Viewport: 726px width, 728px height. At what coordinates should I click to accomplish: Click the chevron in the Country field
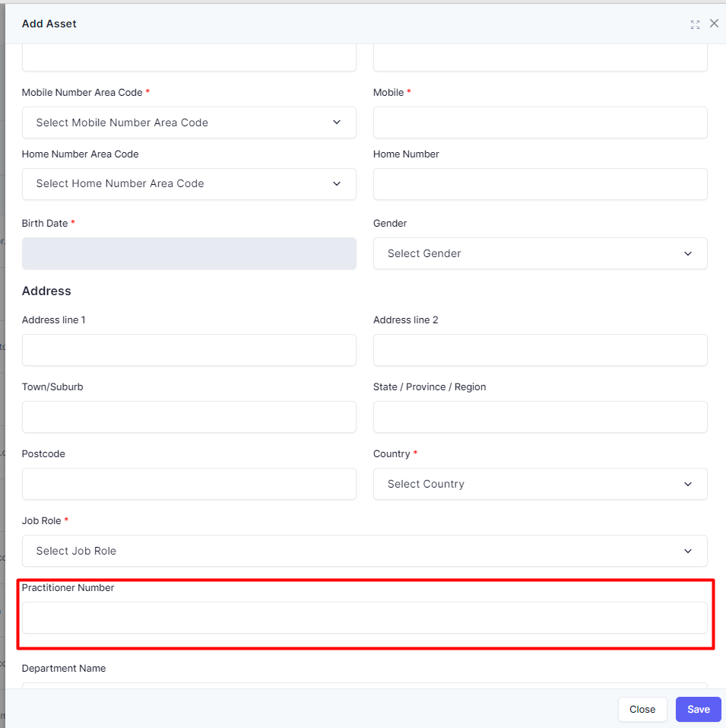(x=688, y=484)
